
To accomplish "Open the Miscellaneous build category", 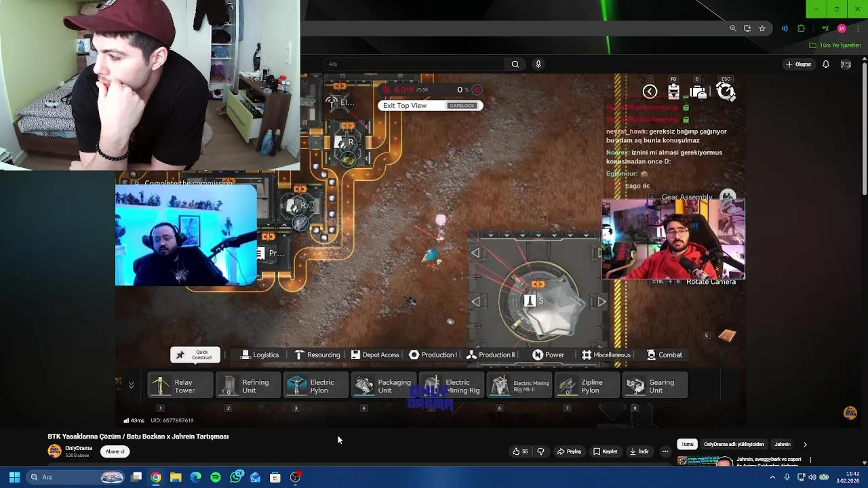I will click(606, 355).
